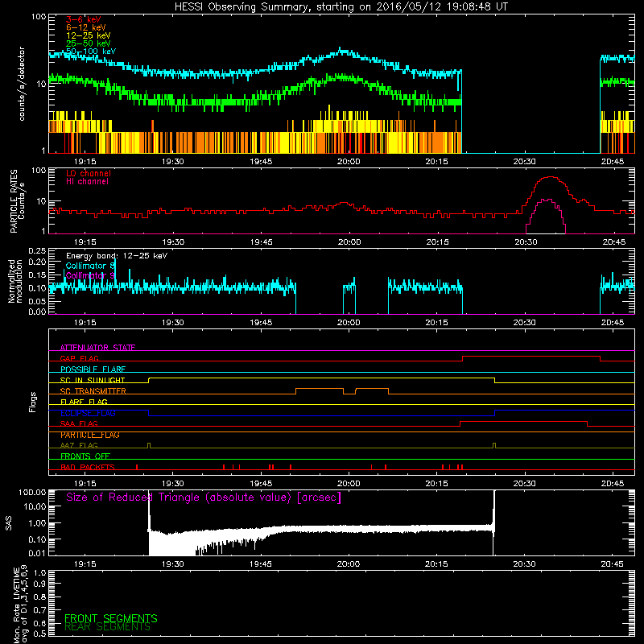Viewport: 644px width, 644px height.
Task: Click the 20:15 tick under the Flags plot
Action: pyautogui.click(x=436, y=484)
